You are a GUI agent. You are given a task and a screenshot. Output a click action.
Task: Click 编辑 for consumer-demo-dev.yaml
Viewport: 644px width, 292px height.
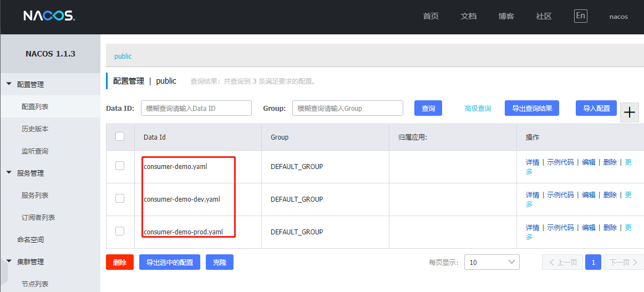click(589, 195)
